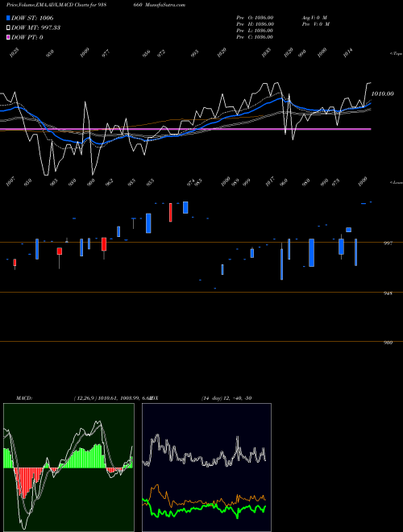This screenshot has width=403, height=532.
Task: Click the '<Tops' row label
Action: pyautogui.click(x=397, y=53)
